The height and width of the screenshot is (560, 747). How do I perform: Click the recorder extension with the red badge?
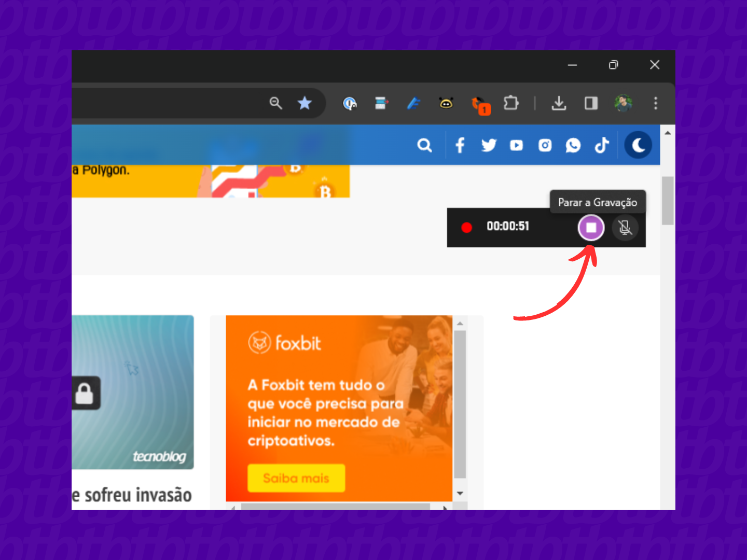[478, 103]
